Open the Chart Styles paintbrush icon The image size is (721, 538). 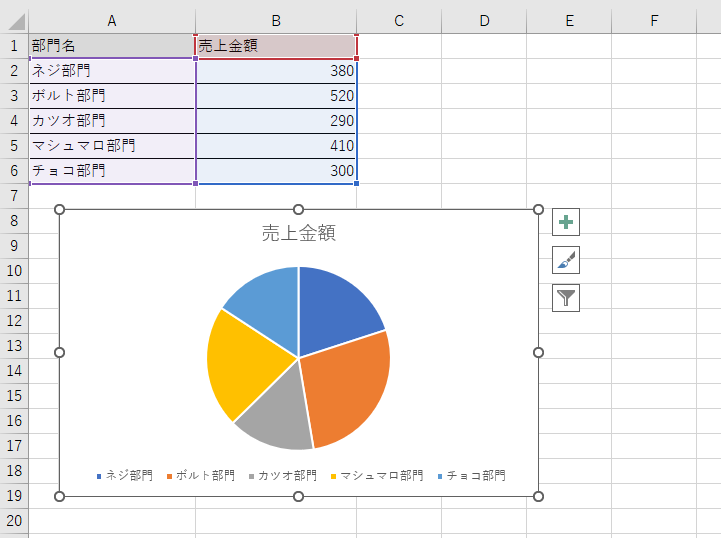coord(566,260)
